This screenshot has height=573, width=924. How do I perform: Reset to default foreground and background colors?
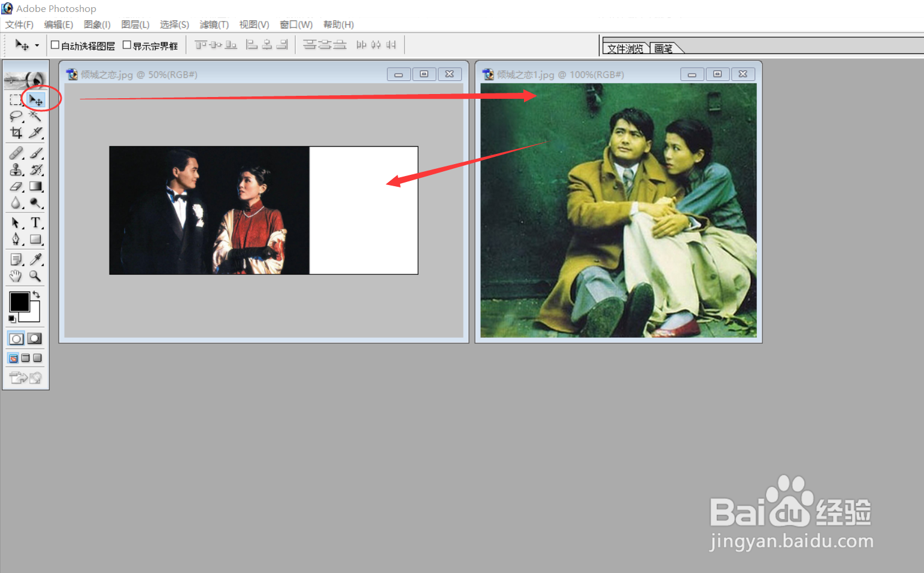12,319
